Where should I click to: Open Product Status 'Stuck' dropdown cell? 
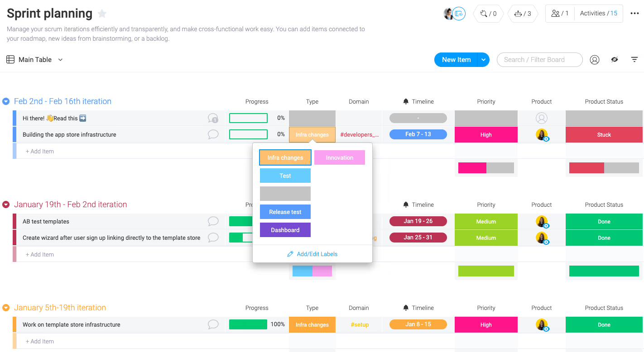click(x=604, y=135)
